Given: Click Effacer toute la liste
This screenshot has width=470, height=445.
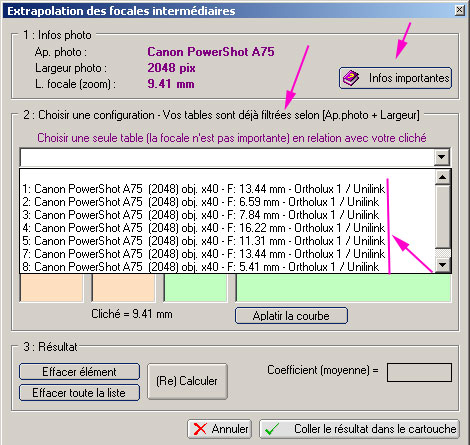Looking at the screenshot, I should (79, 393).
